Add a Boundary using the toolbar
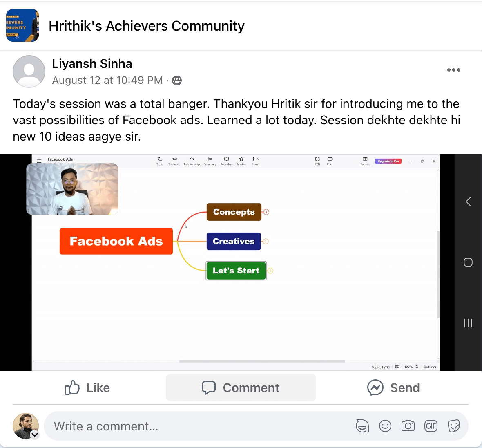This screenshot has width=482, height=448. pos(226,159)
